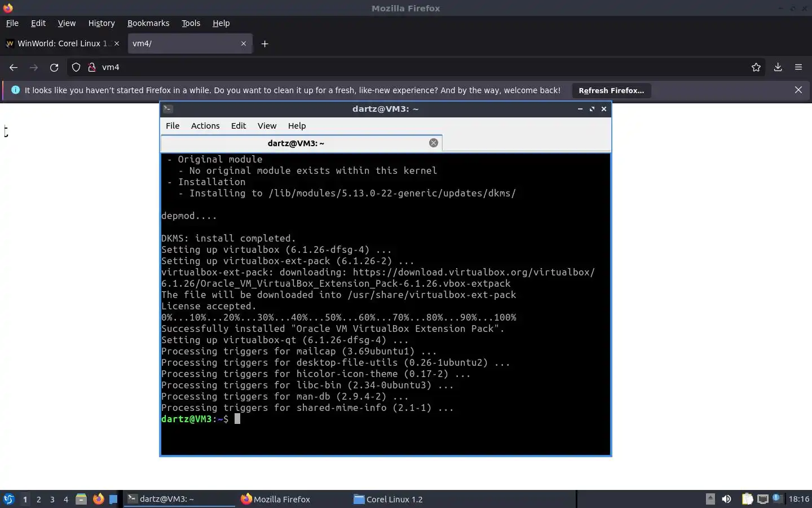The width and height of the screenshot is (812, 508).
Task: Click the show desktop panel icon
Action: (x=113, y=499)
